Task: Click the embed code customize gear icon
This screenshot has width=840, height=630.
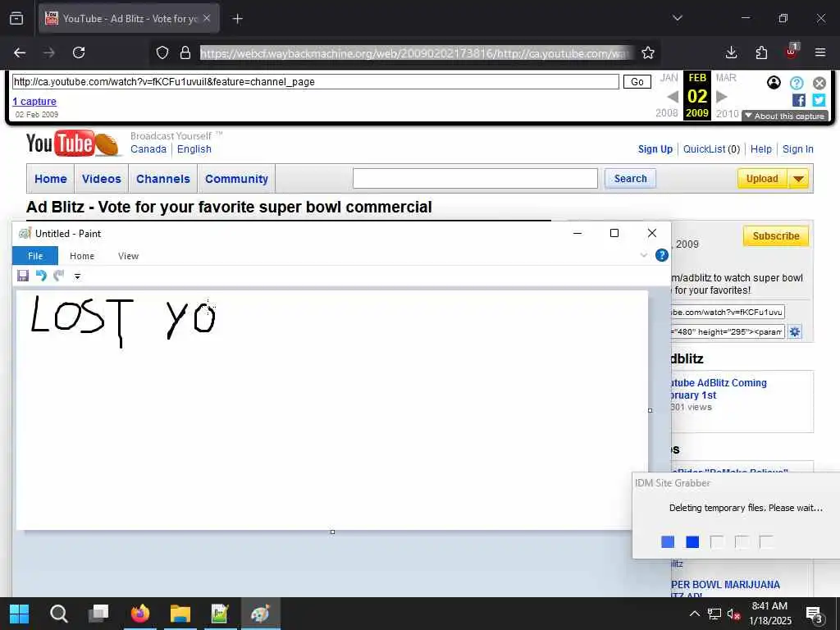Action: (x=794, y=331)
